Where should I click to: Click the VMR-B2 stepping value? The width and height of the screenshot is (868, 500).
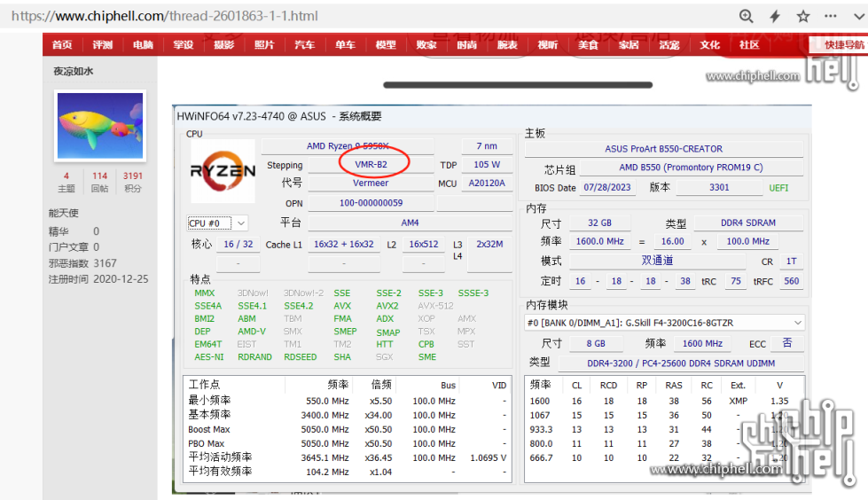point(371,165)
